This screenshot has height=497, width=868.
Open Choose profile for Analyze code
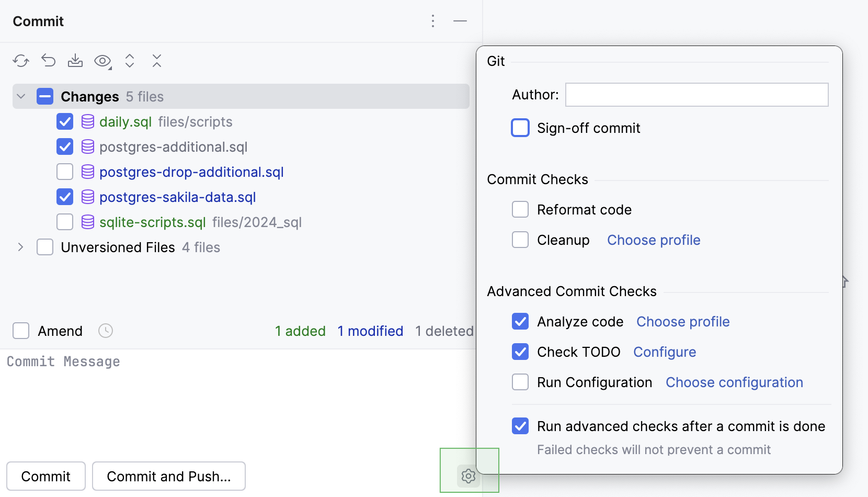tap(682, 321)
